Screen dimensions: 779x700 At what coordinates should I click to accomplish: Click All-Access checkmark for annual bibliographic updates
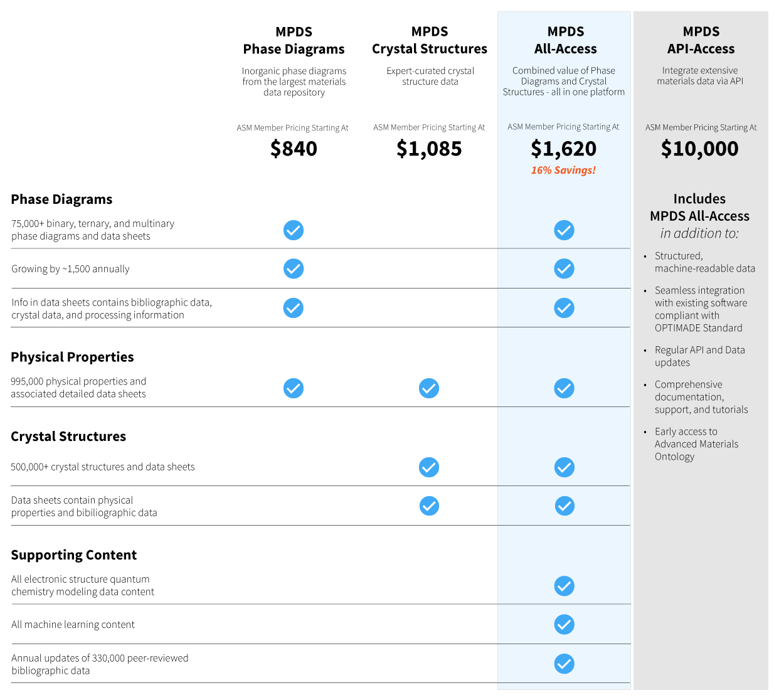(564, 664)
